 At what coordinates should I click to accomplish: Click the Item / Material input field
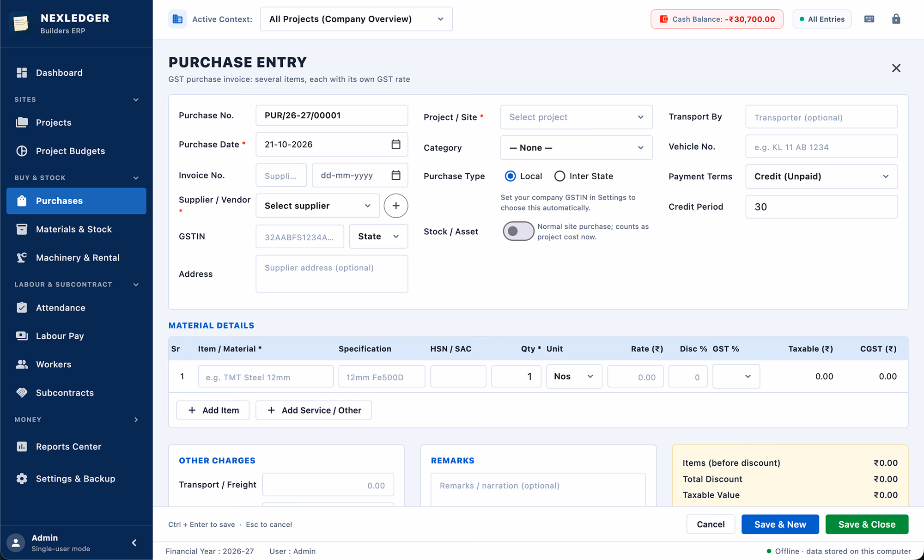click(266, 377)
